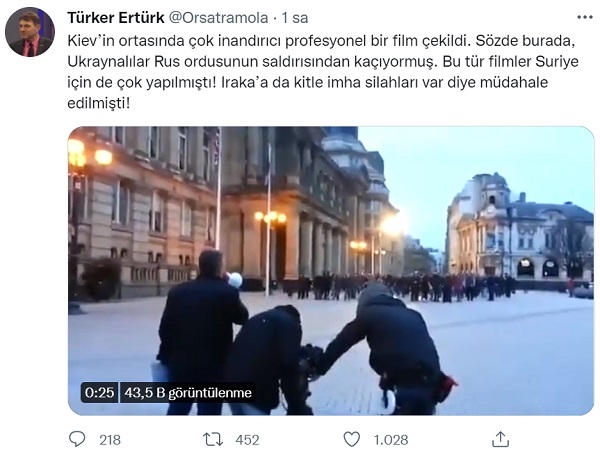Click the '43,5 B görüntülenme' view count
Image resolution: width=600 pixels, height=455 pixels.
pyautogui.click(x=188, y=393)
